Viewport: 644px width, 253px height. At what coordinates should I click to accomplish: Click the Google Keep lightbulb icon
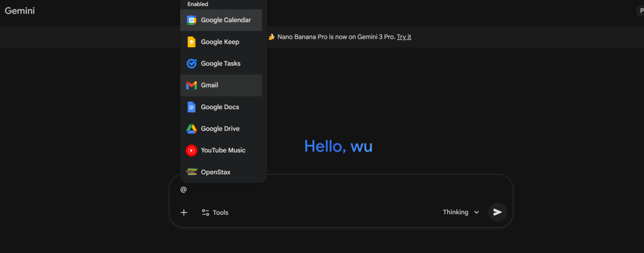tap(191, 42)
